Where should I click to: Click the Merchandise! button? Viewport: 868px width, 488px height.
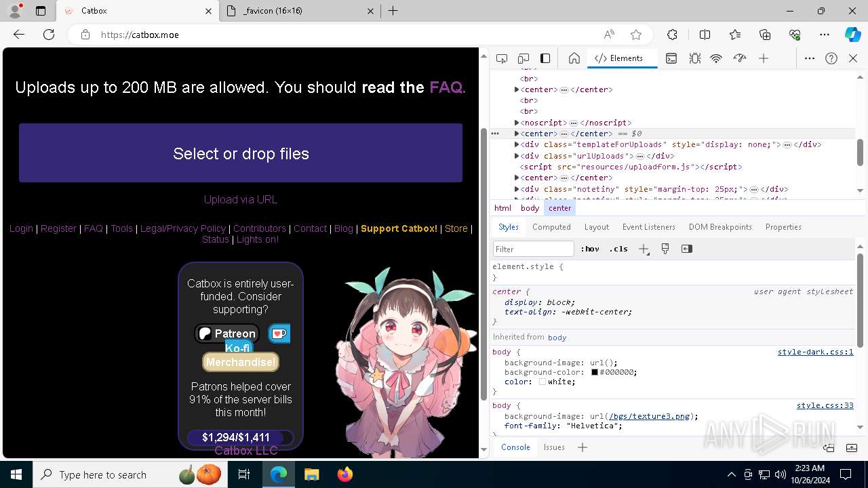click(x=241, y=362)
